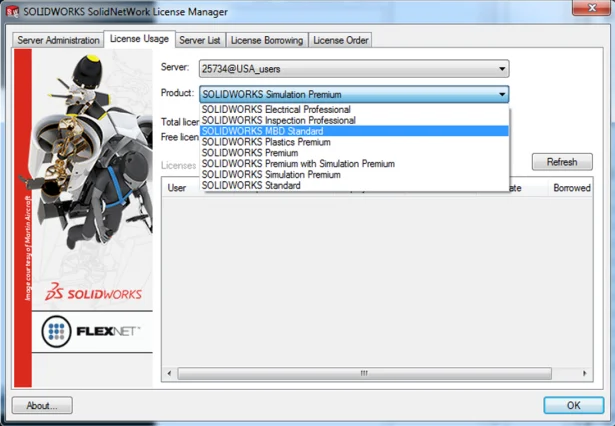Collapse the Product dropdown arrow
This screenshot has height=426, width=615.
pos(500,94)
